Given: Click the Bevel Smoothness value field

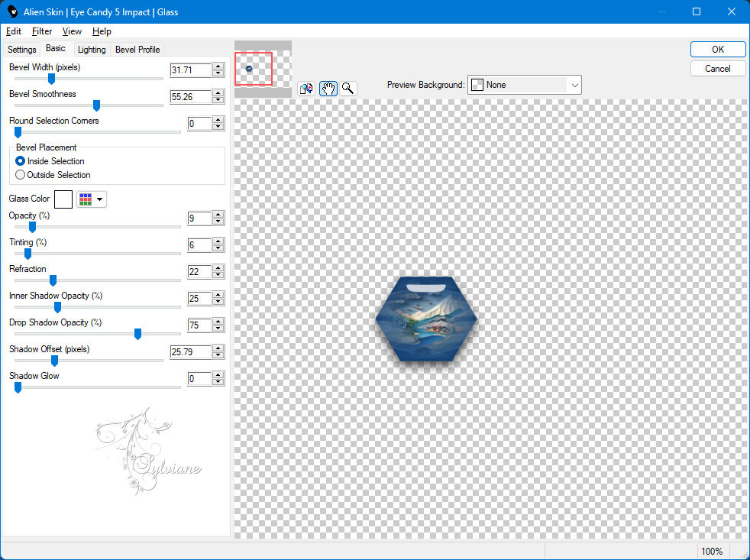Looking at the screenshot, I should 190,97.
